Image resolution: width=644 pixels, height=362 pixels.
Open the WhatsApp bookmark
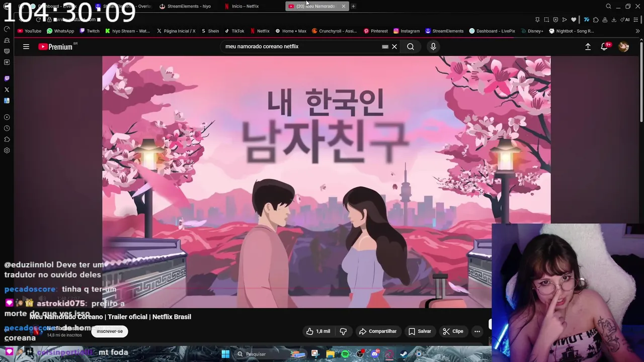60,31
